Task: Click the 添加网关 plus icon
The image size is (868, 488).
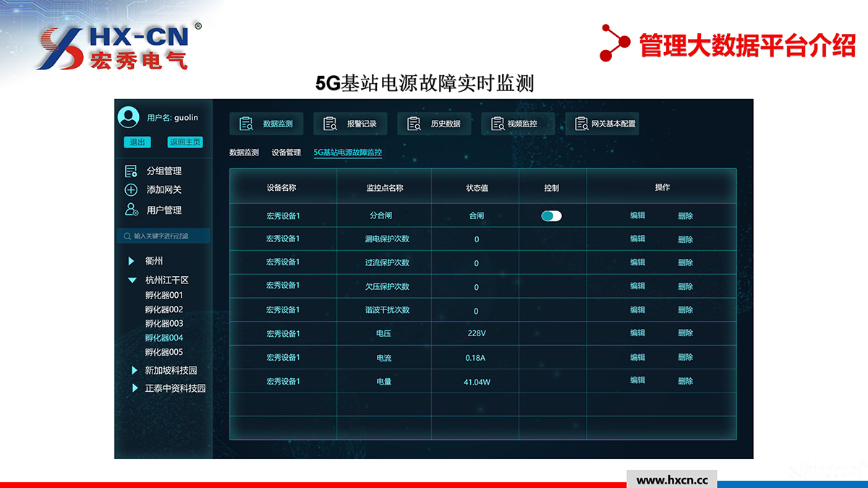Action: point(131,190)
